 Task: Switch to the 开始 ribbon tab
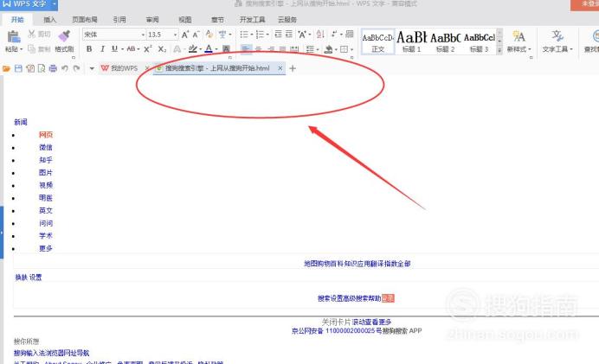(x=17, y=20)
